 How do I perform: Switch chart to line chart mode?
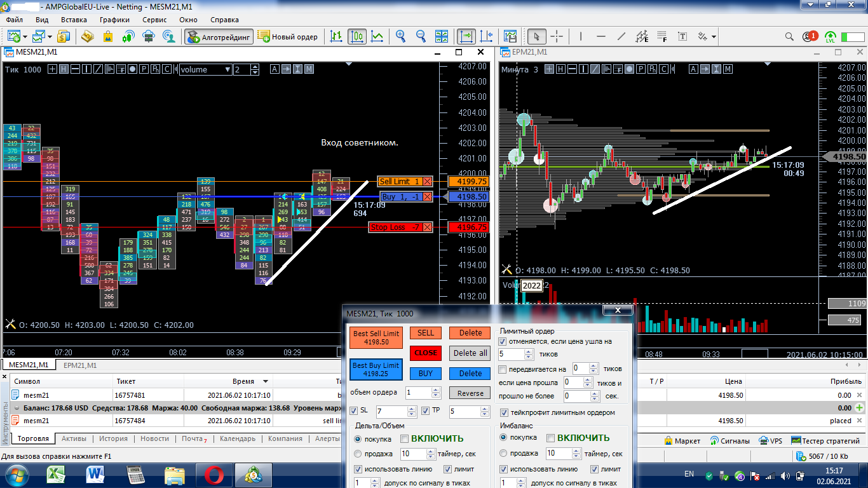377,36
